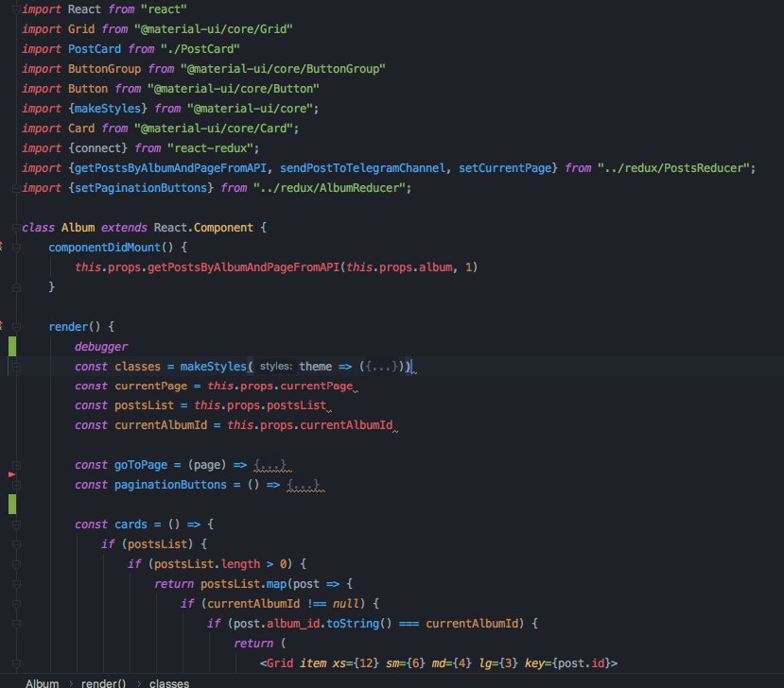Click the 'goToPage' constant name
This screenshot has width=784, height=688.
pos(141,465)
